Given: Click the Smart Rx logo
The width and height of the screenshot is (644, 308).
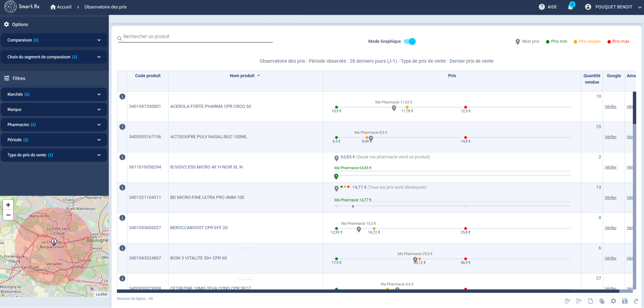Looking at the screenshot, I should pos(22,7).
